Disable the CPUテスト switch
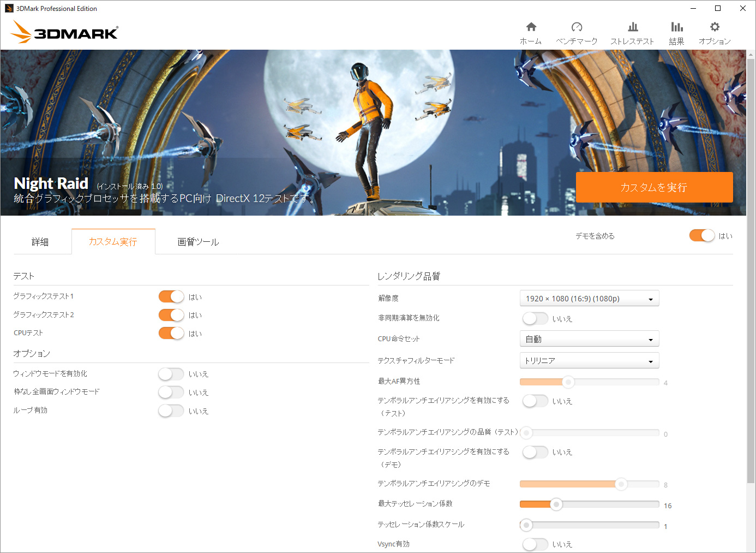This screenshot has height=553, width=756. pos(171,333)
